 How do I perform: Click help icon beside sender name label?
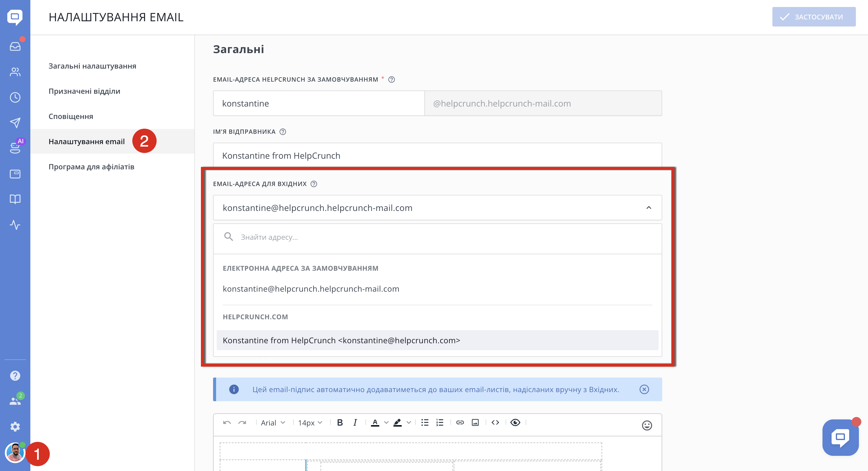coord(283,132)
